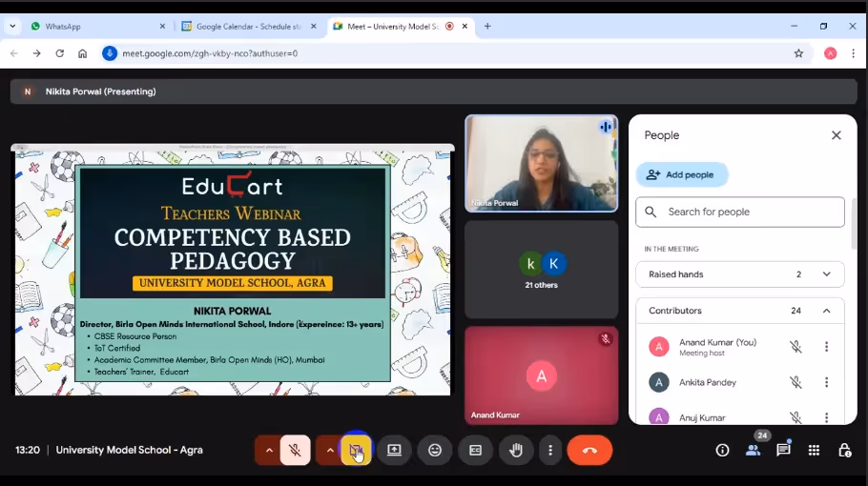Turn on the camera in Meet
The image size is (868, 486).
(x=356, y=450)
